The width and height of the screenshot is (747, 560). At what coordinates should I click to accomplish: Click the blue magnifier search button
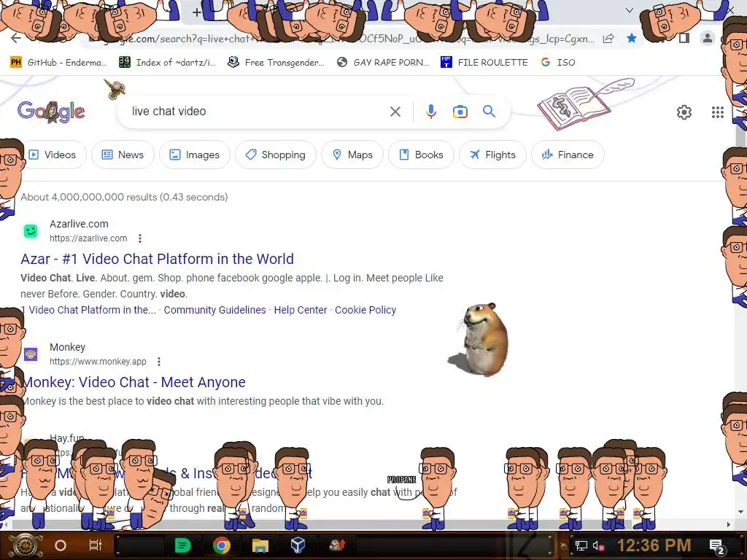point(489,112)
